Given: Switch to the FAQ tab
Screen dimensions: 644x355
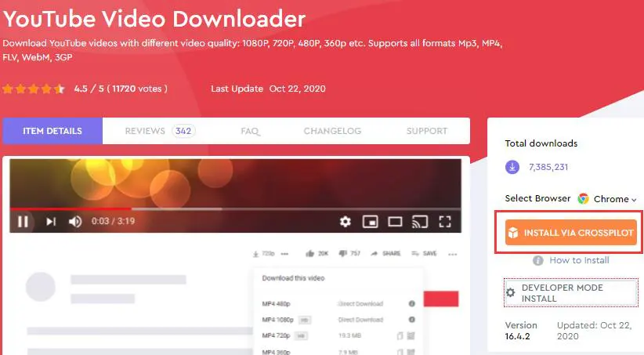Looking at the screenshot, I should 250,131.
